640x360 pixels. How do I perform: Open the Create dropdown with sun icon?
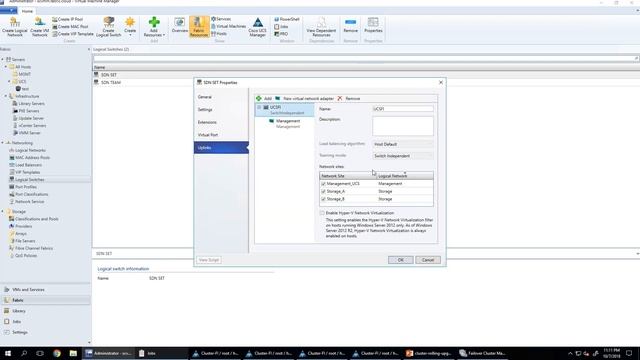point(130,27)
